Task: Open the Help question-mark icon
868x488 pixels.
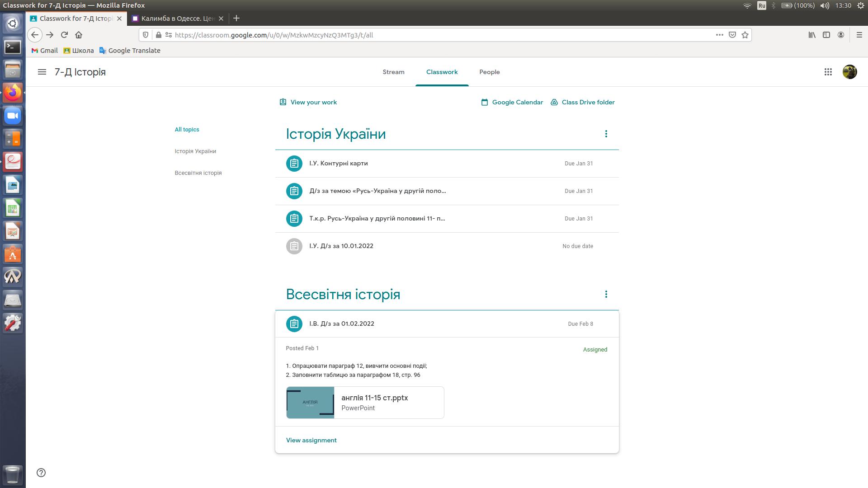Action: click(x=41, y=473)
